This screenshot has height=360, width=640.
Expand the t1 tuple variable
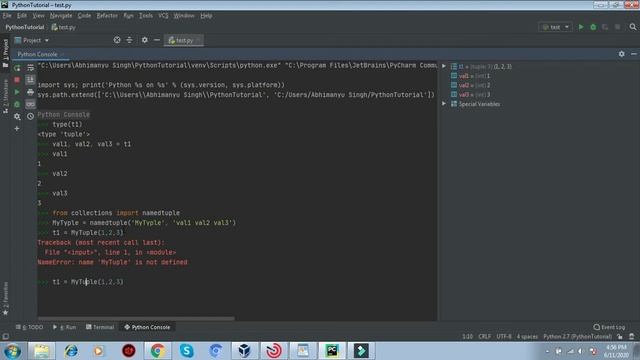point(444,66)
